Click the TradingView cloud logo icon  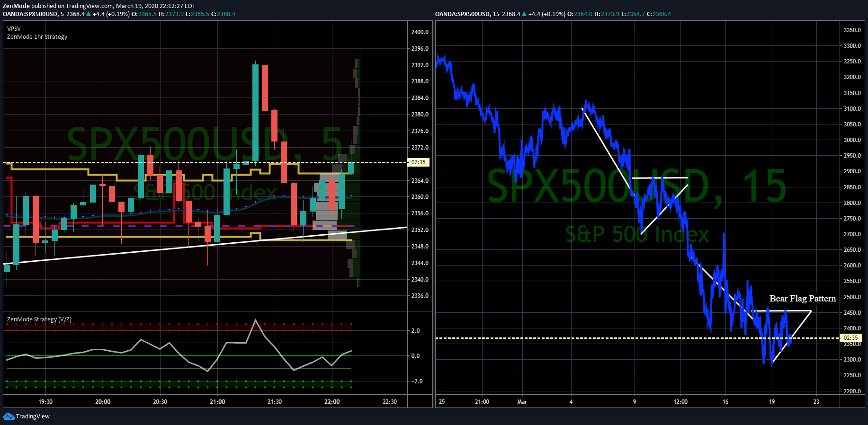point(9,416)
